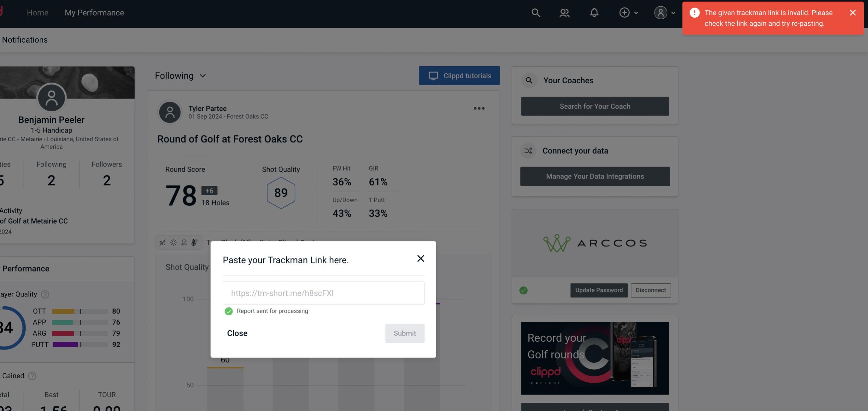This screenshot has height=411, width=868.
Task: Click the add/plus icon in top bar
Action: pos(625,12)
